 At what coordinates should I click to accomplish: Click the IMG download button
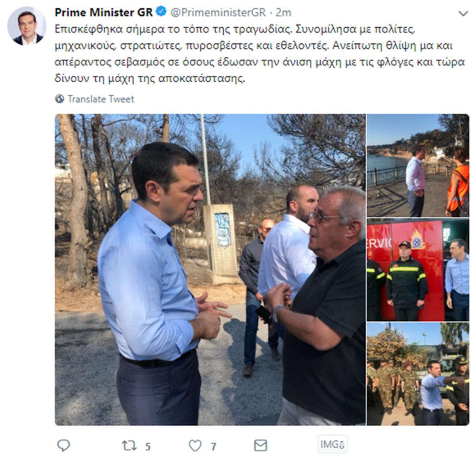[332, 444]
